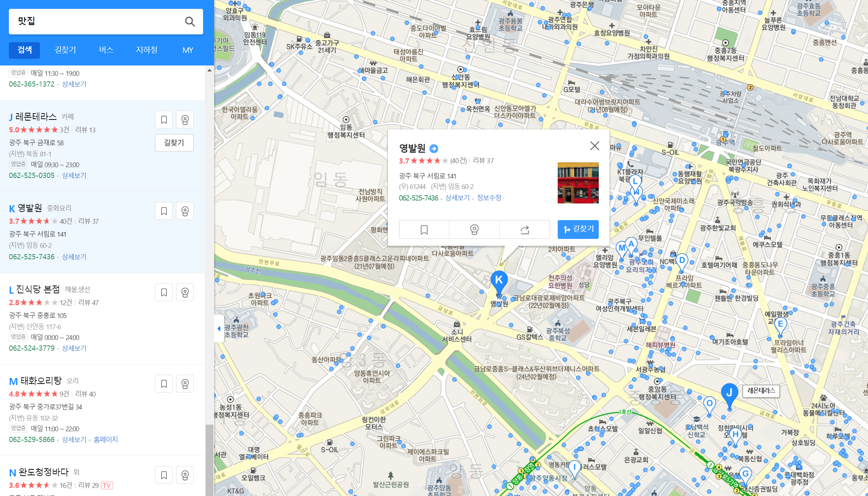Viewport: 868px width, 496px height.
Task: Click blue 길찾기 button in popup
Action: click(x=578, y=229)
